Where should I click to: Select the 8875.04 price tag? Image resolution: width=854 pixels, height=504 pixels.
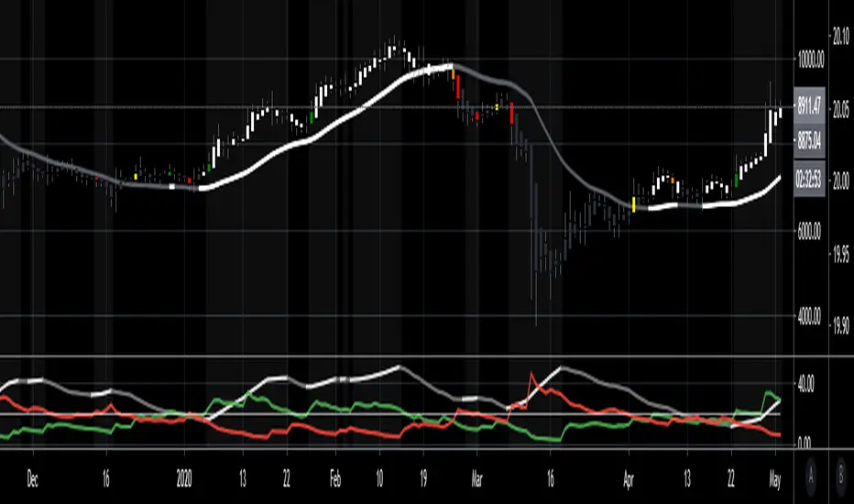(x=809, y=141)
